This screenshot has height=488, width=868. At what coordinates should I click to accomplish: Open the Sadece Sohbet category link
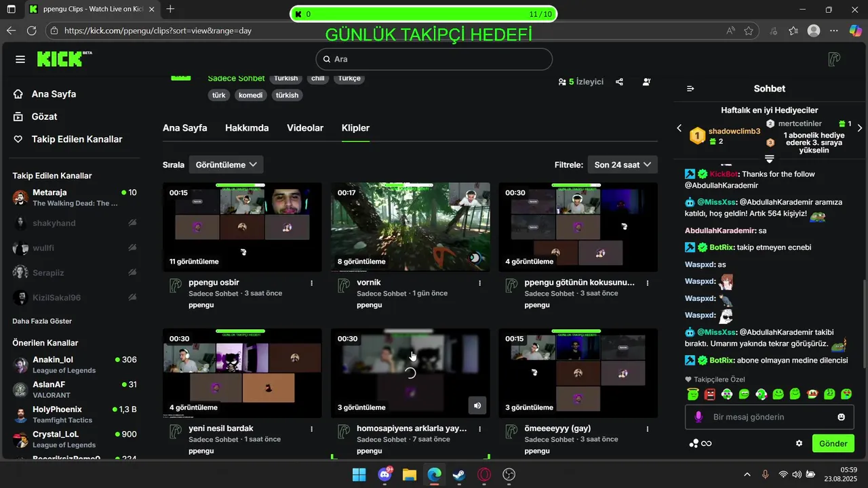[x=236, y=79]
